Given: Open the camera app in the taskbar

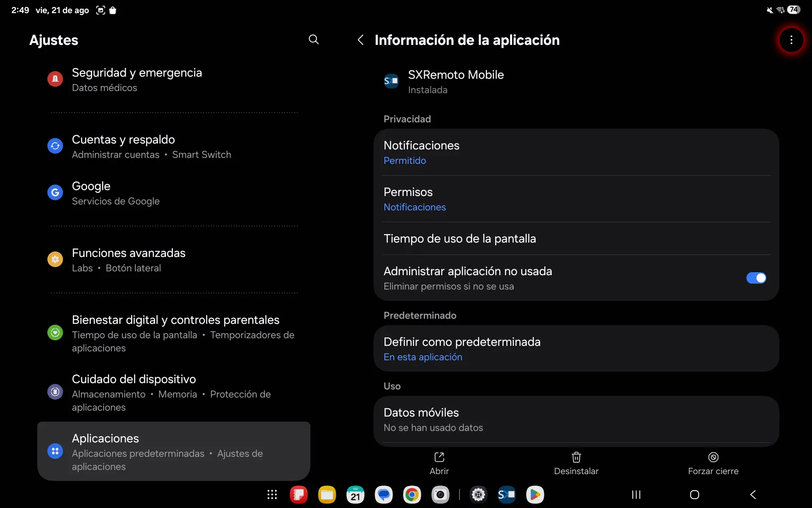Looking at the screenshot, I should (x=440, y=494).
